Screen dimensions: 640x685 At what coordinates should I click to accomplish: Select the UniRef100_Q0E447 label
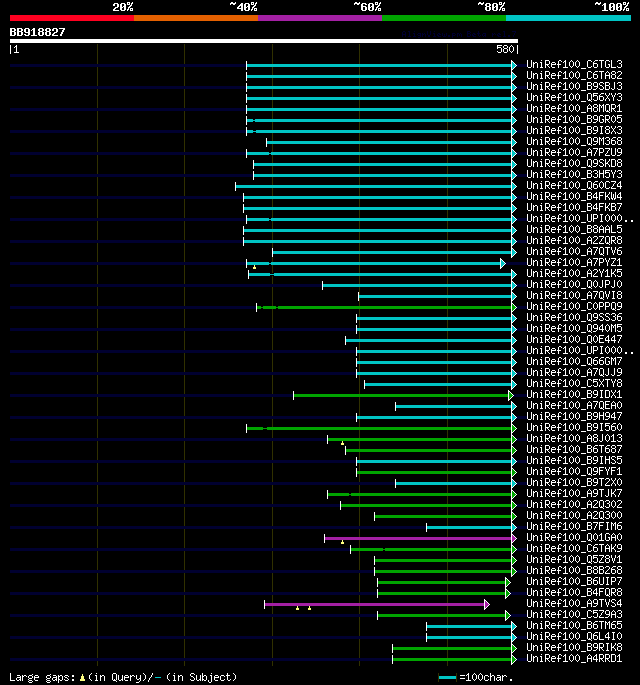coord(574,339)
